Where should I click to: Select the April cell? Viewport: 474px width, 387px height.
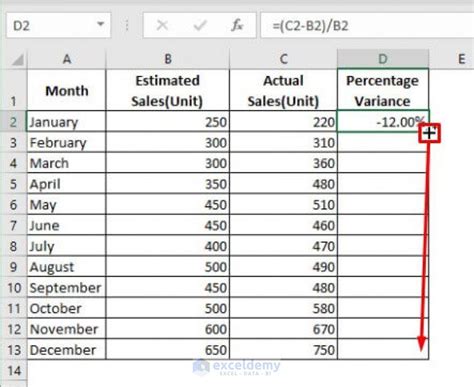tap(67, 184)
